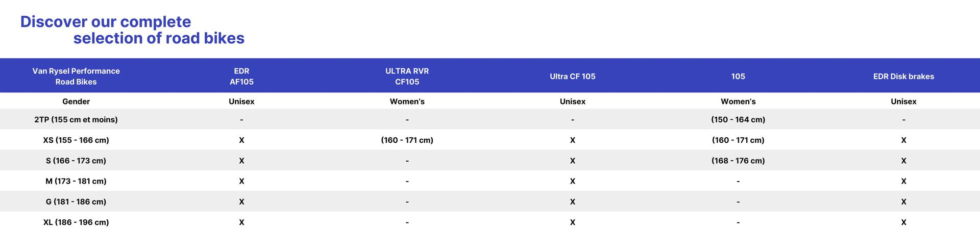Select the M (173 - 181 cm) size label
Screen dimensions: 980x230
pyautogui.click(x=76, y=181)
